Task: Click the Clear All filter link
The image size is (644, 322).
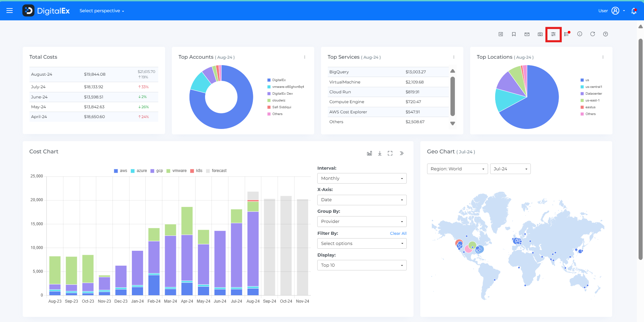Action: coord(398,233)
